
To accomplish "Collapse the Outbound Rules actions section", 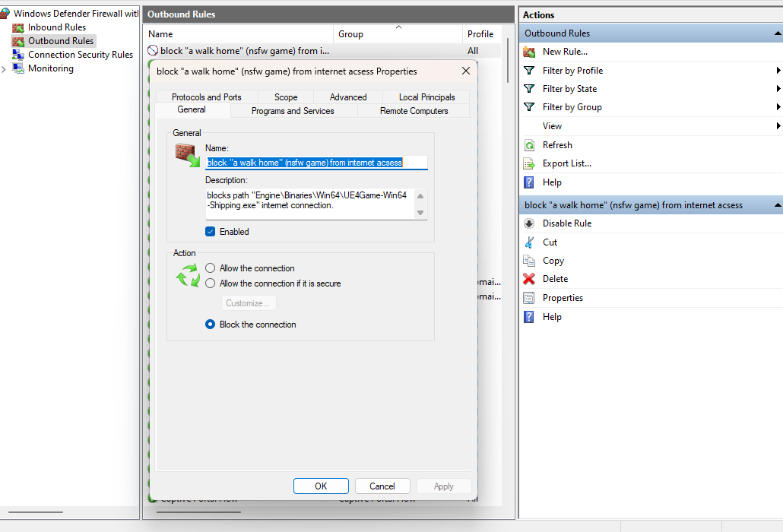I will (778, 33).
